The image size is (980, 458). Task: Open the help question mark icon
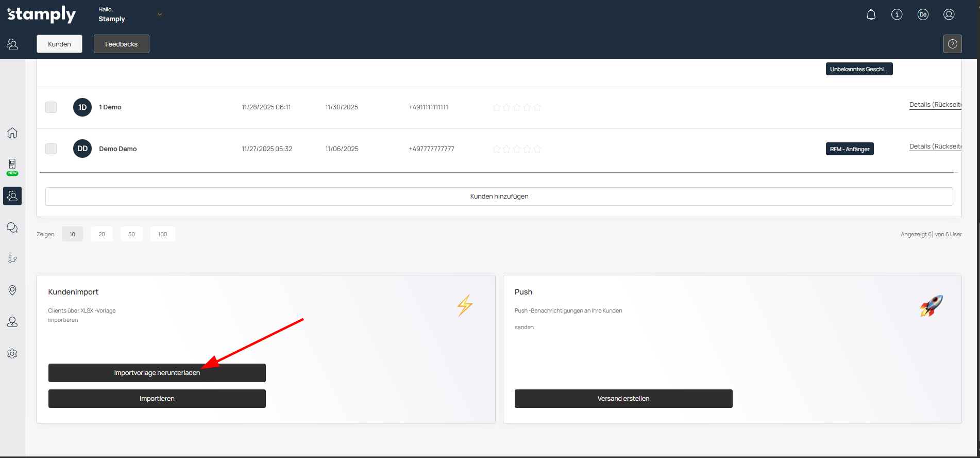pos(952,44)
